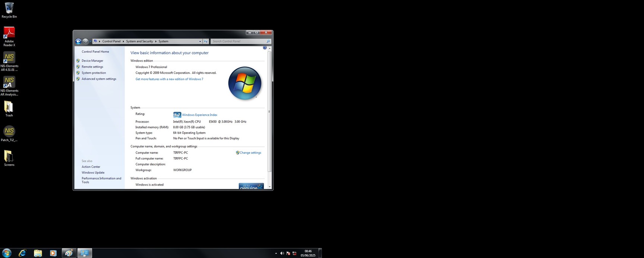This screenshot has height=258, width=644.
Task: Click the 64-bit Operating System value
Action: click(189, 133)
